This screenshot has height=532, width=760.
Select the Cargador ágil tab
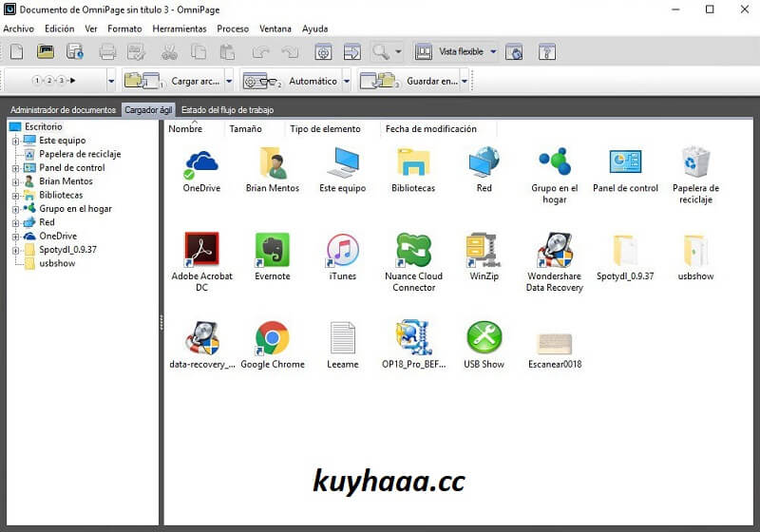coord(148,110)
